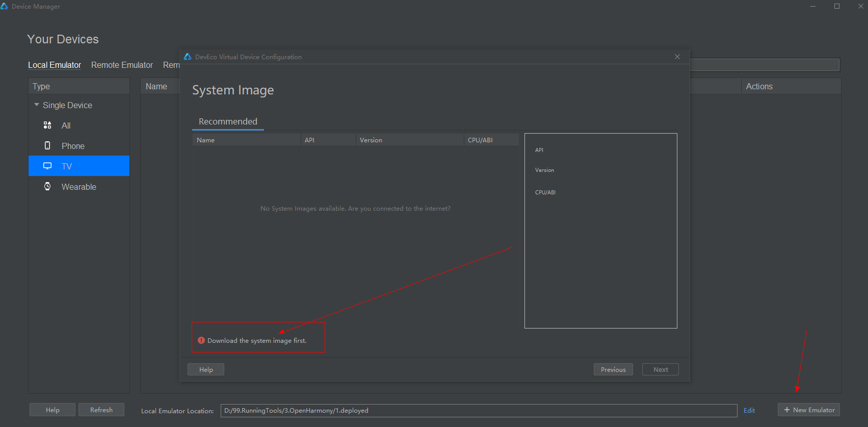Select the All tree item label
Screen dimensions: 868x427
click(x=66, y=125)
